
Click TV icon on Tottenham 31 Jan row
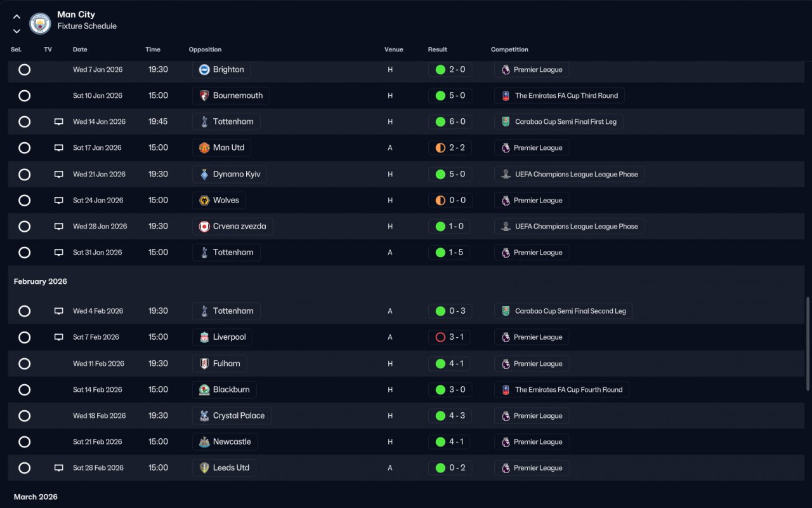[x=59, y=253]
